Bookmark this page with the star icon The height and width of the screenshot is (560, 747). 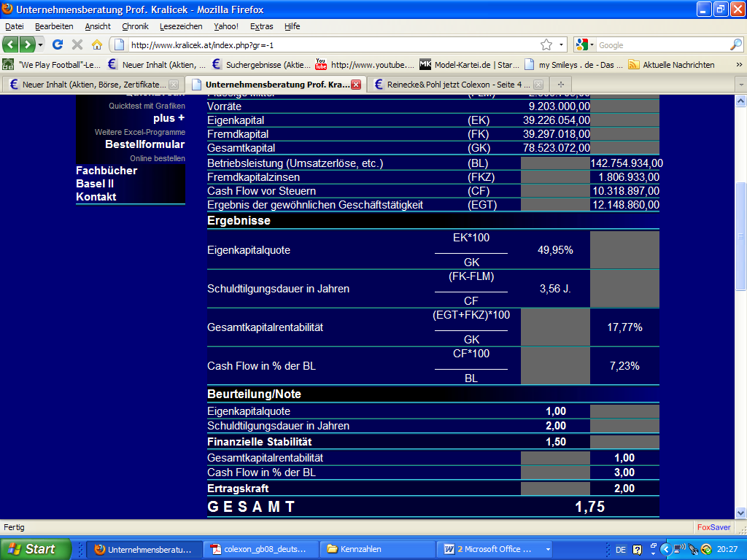pos(546,44)
